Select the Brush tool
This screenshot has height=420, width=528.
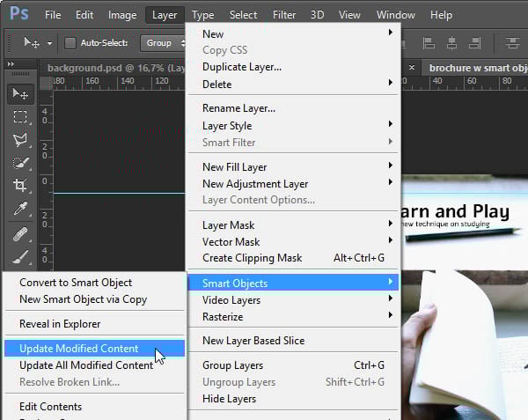tap(20, 257)
